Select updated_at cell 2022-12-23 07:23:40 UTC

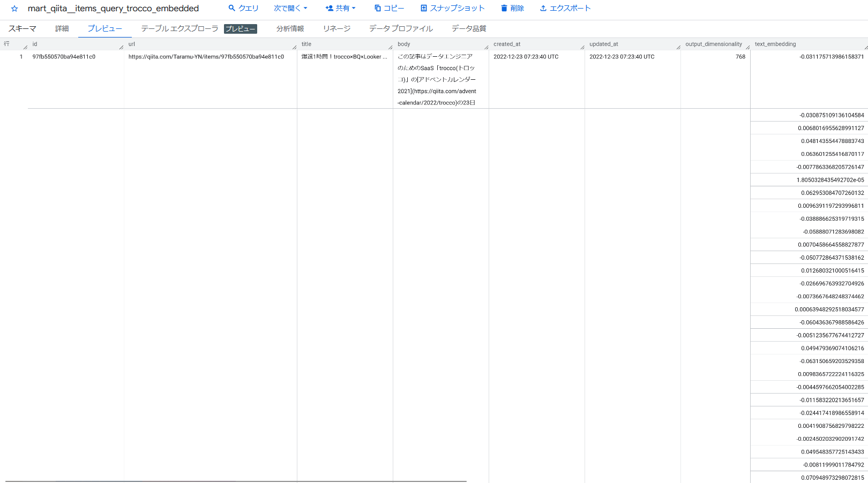[622, 57]
